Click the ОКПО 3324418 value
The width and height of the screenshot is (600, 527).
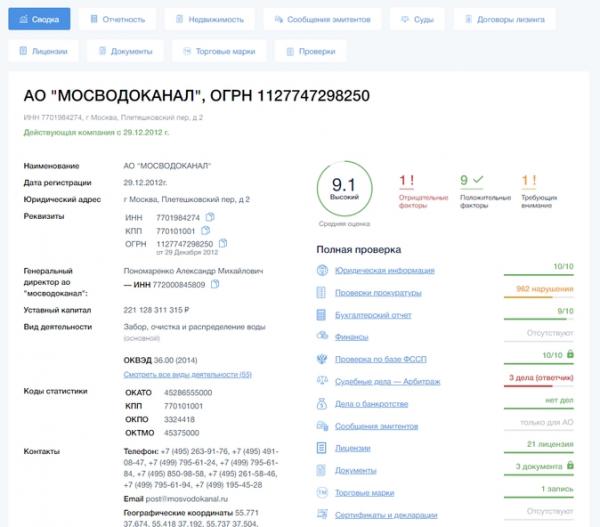click(179, 419)
